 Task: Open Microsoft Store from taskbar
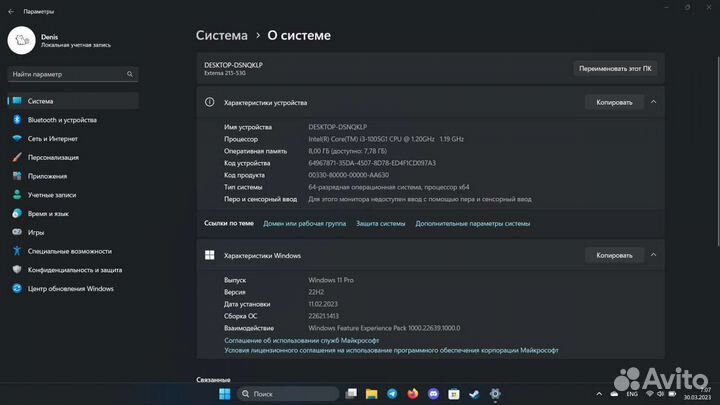pos(454,394)
